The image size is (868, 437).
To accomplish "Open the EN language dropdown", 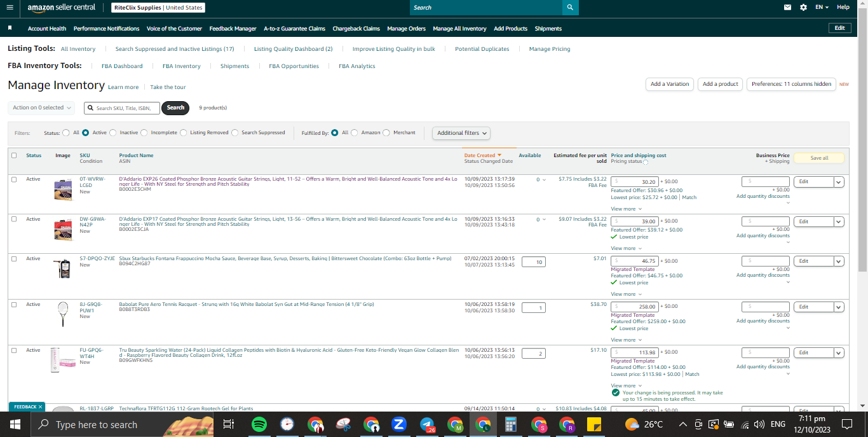I will pyautogui.click(x=822, y=7).
